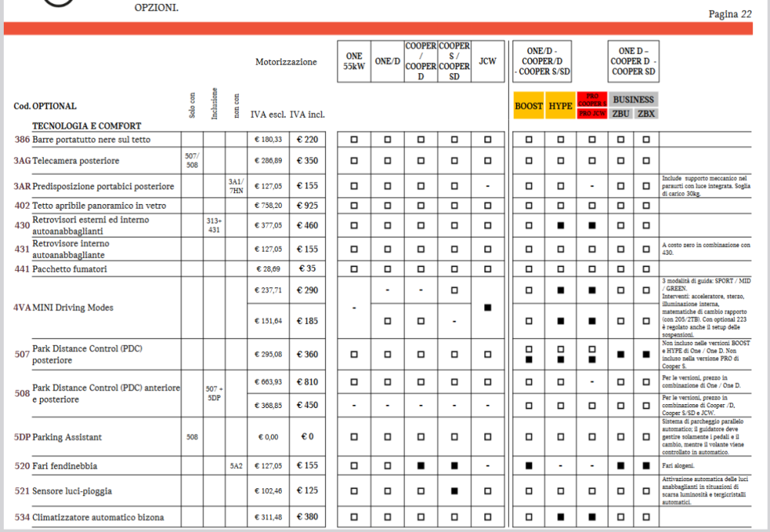This screenshot has height=532, width=770.
Task: Select the "Fari alogeni." note
Action: [678, 466]
